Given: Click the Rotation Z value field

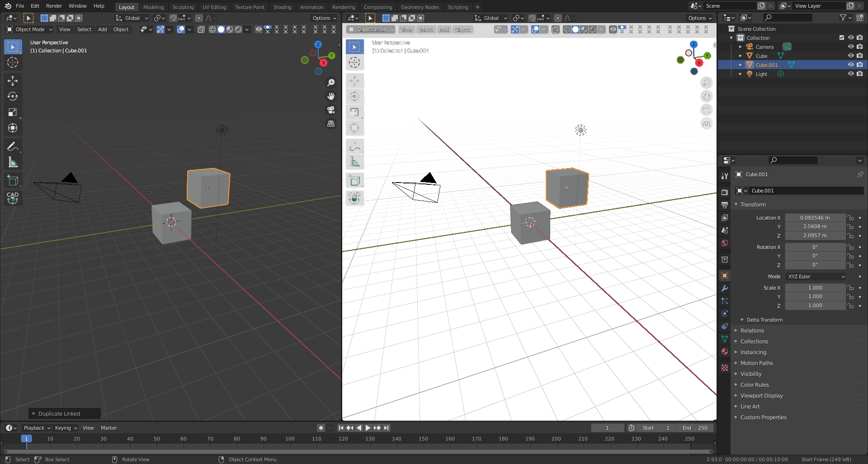Looking at the screenshot, I should [815, 265].
